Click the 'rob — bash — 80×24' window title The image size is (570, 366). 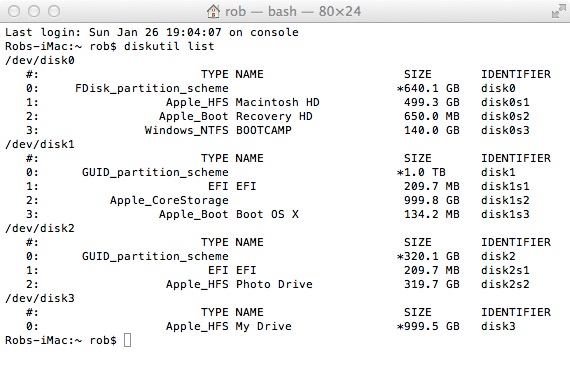(x=293, y=11)
